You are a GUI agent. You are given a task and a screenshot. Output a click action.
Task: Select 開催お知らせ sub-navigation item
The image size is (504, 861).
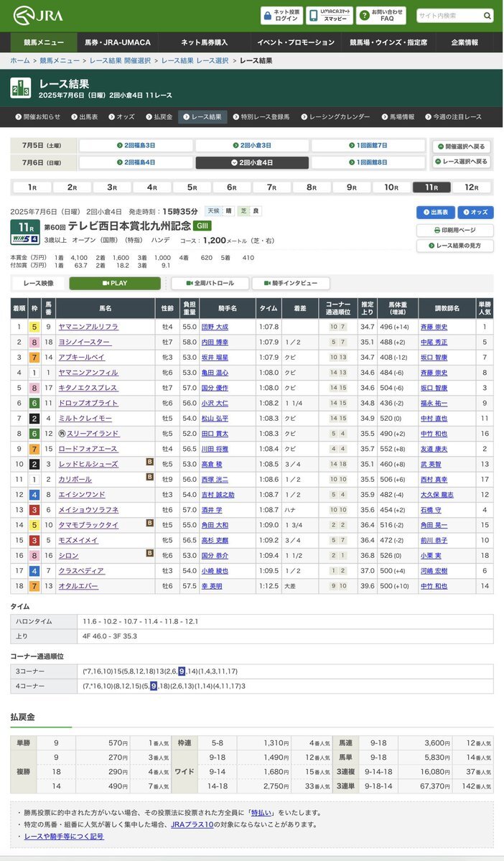(x=38, y=117)
